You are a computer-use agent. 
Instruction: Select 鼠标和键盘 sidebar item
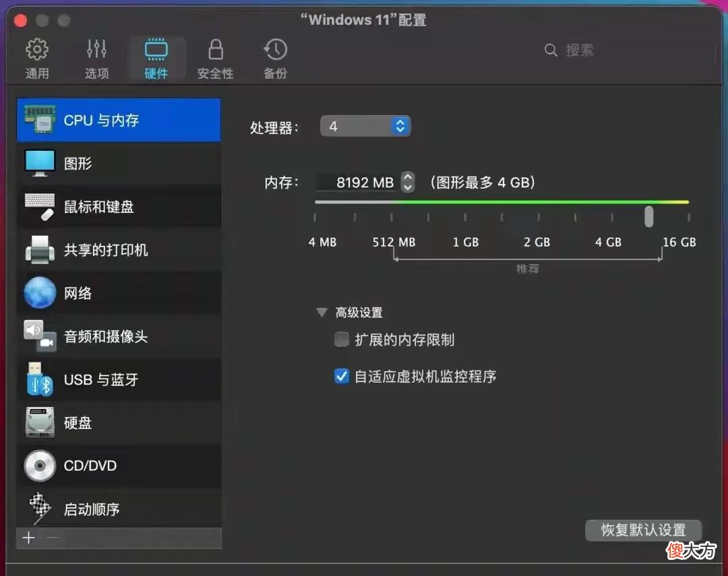119,206
